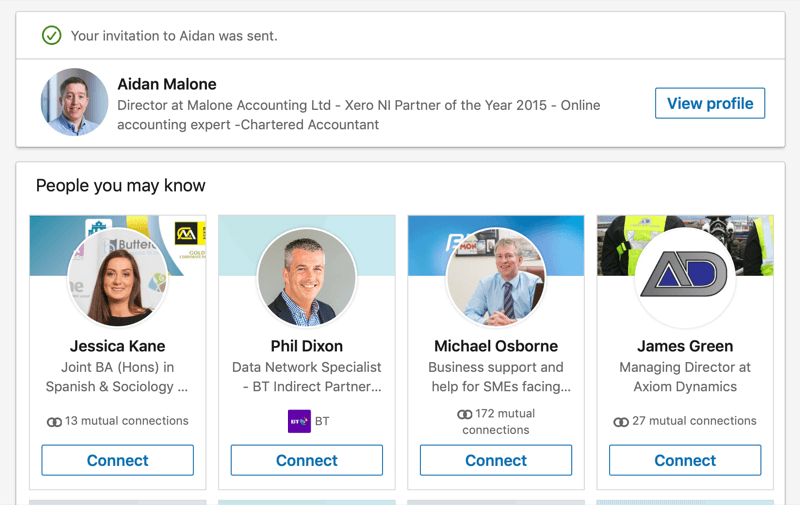Click James Green's mutual connections icon

tap(621, 422)
